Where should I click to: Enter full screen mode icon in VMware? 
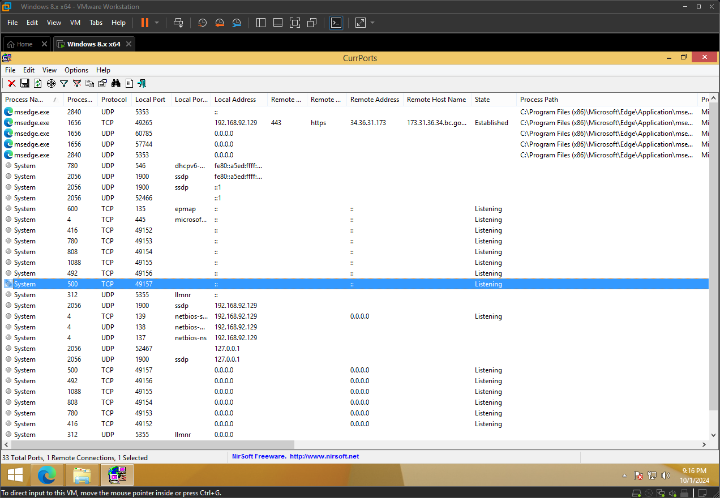[295, 22]
